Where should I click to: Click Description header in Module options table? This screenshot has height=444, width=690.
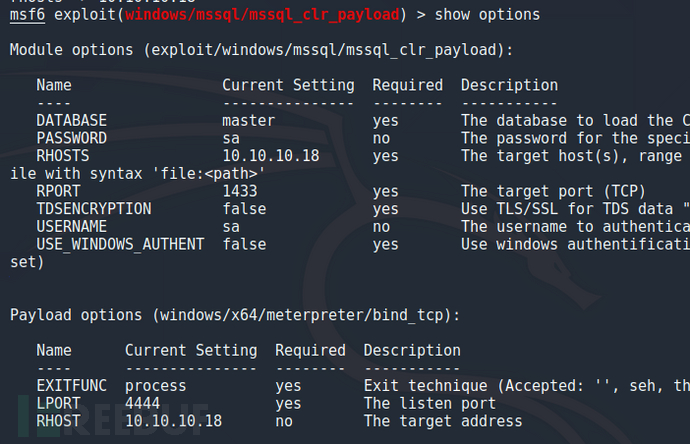point(509,85)
